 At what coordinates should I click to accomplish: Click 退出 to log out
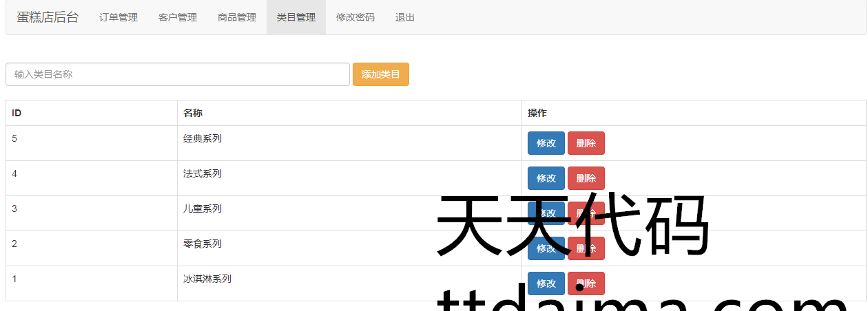pos(405,17)
